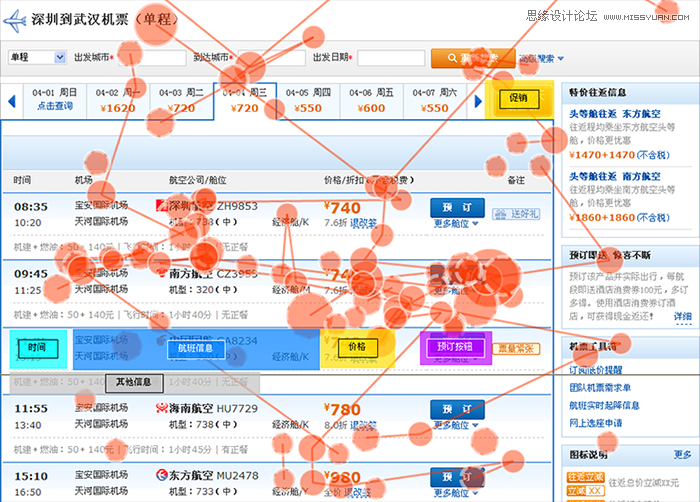Click the 15:10 departure time

tap(30, 477)
